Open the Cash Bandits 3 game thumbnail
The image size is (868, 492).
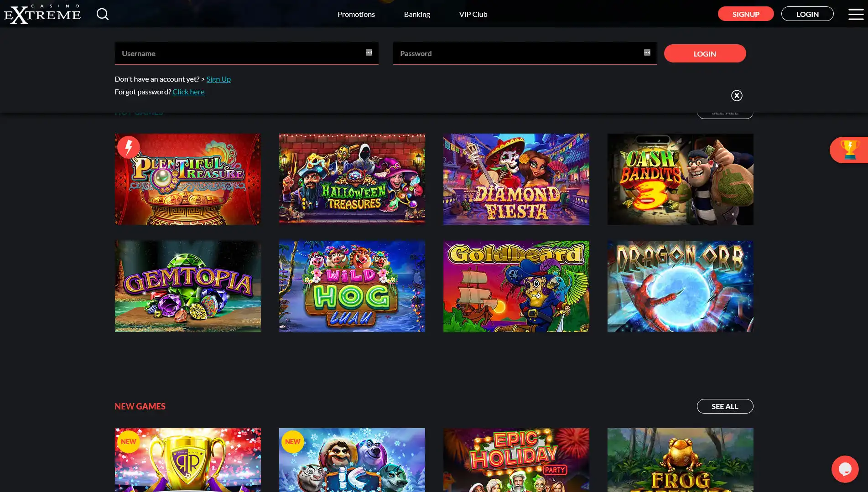tap(680, 179)
